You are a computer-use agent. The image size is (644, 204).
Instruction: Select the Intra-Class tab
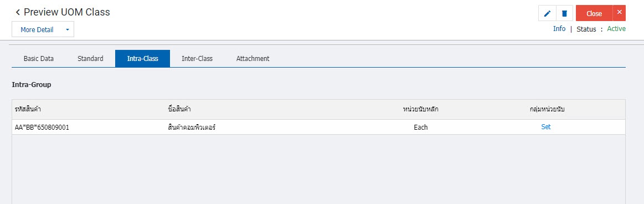[142, 58]
